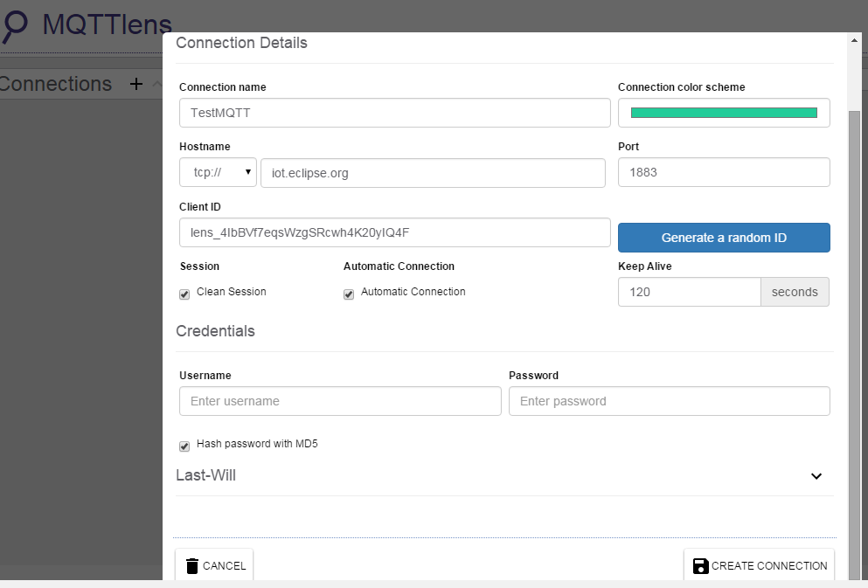868x588 pixels.
Task: Click the Password input field
Action: pyautogui.click(x=670, y=401)
